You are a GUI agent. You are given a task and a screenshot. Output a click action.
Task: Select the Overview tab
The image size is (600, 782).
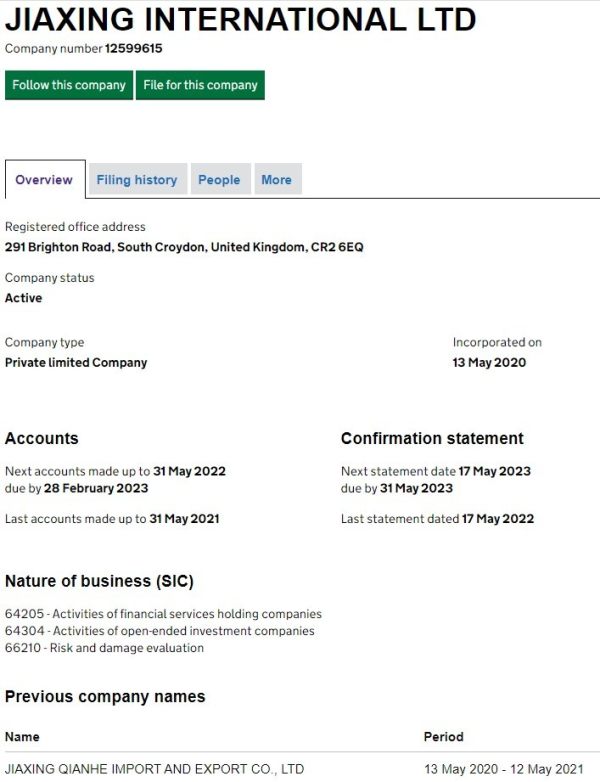[44, 180]
